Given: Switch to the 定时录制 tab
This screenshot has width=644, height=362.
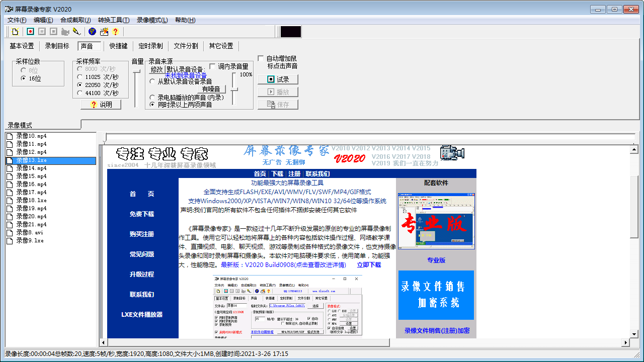Looking at the screenshot, I should pyautogui.click(x=150, y=45).
